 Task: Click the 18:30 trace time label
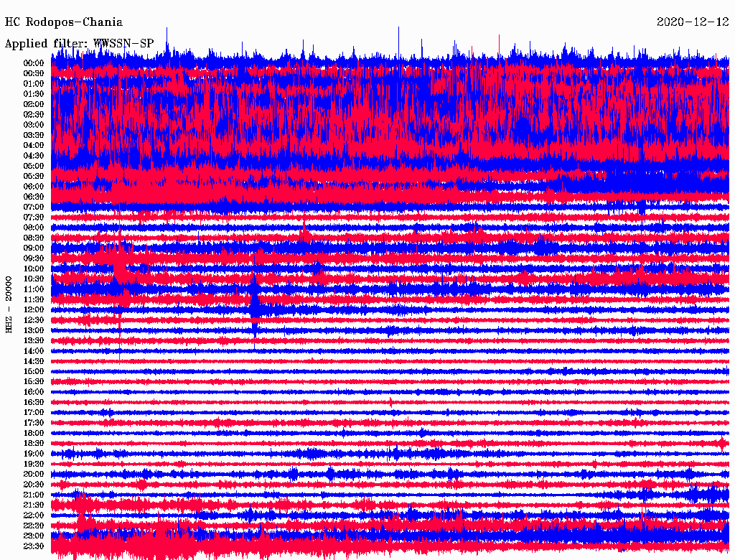coord(34,444)
